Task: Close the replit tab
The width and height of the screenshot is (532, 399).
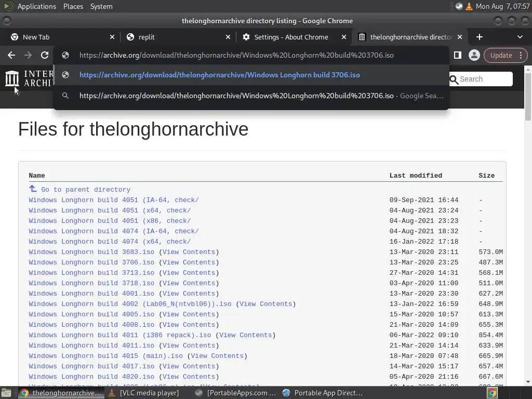Action: (228, 37)
